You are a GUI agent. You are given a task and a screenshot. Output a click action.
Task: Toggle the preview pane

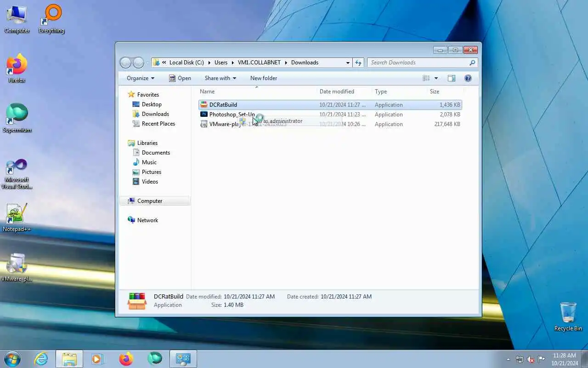[452, 78]
